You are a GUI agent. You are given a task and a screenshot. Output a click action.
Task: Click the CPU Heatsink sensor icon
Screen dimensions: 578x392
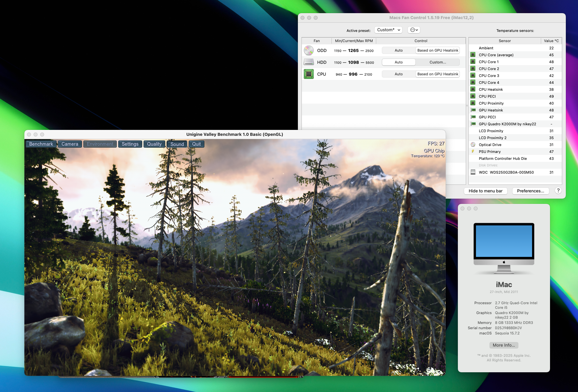coord(473,89)
